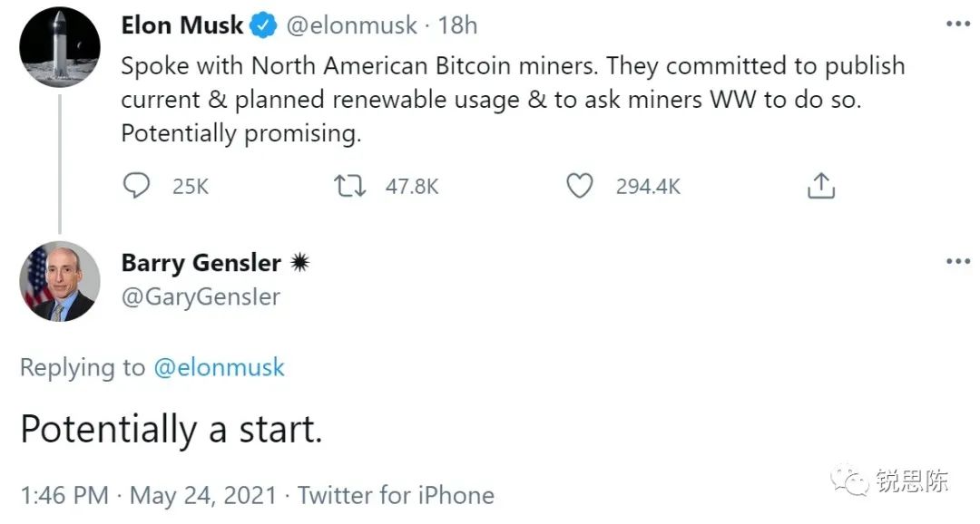Screen dimensions: 980x524
Task: View the 294.4K likes count
Action: tap(648, 187)
